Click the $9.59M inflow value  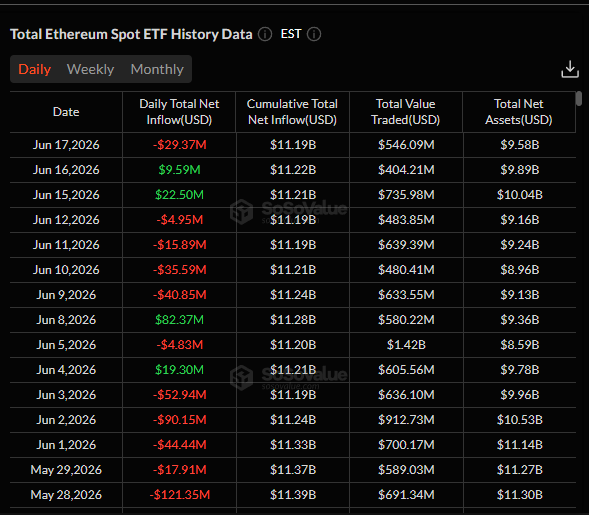tap(180, 170)
